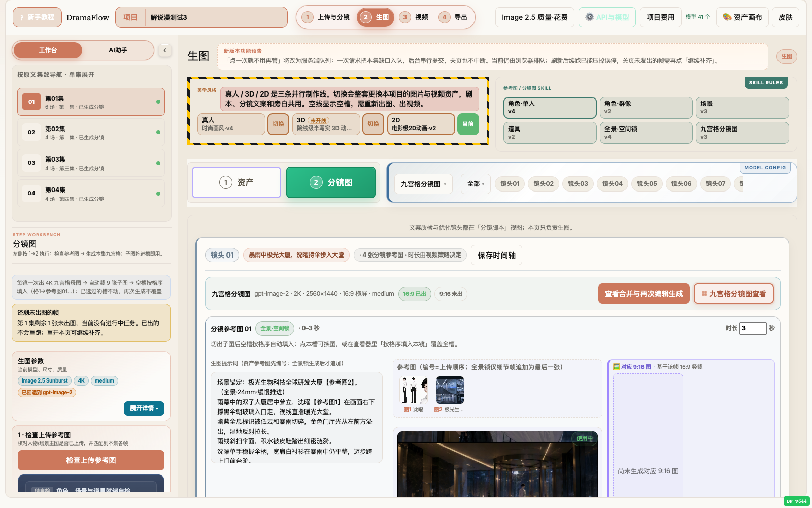Open 全景·空间锁 v4 skill card
This screenshot has height=508, width=812.
(646, 133)
